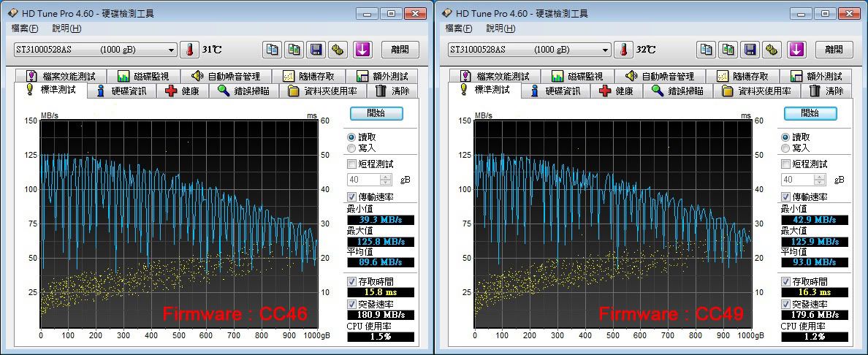Screen dimensions: 868x355
Task: Click temperature thermometer icon in left window
Action: pos(189,49)
